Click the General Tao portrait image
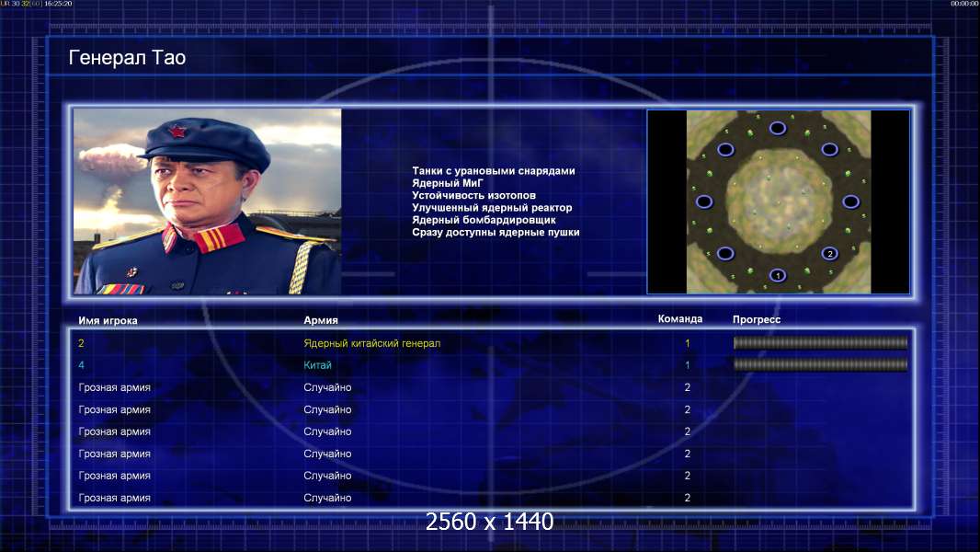 click(207, 201)
